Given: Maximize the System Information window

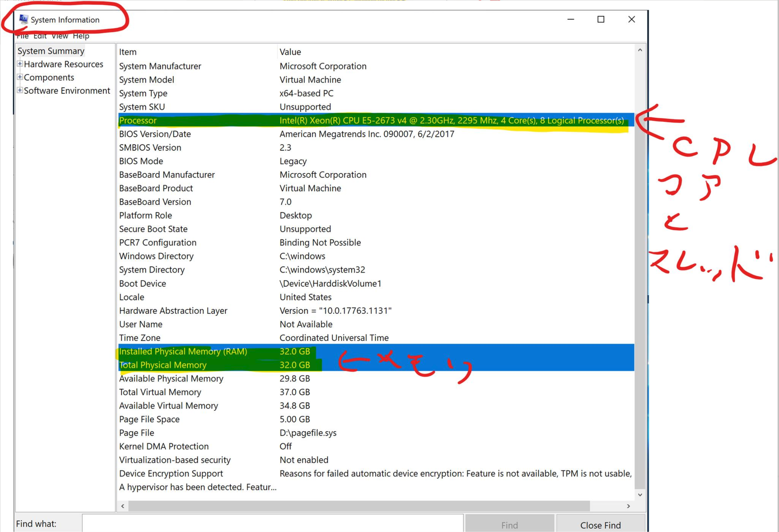Looking at the screenshot, I should tap(601, 19).
